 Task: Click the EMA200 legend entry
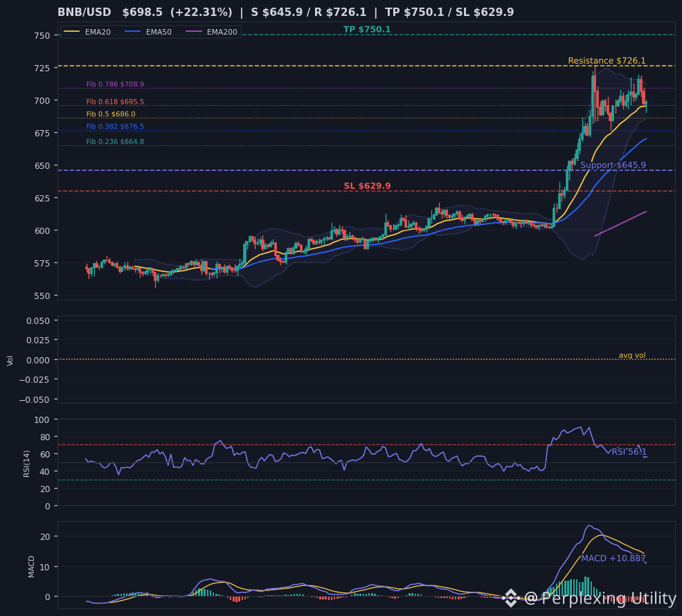click(211, 32)
